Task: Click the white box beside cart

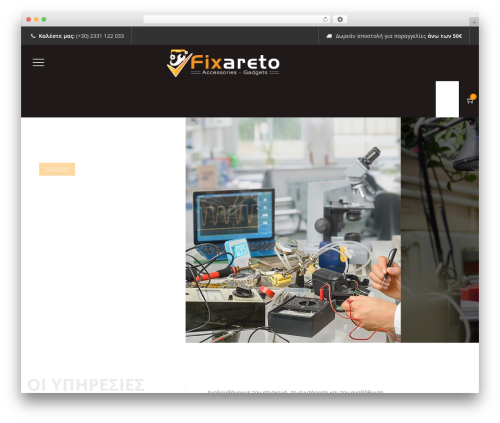Action: click(447, 99)
